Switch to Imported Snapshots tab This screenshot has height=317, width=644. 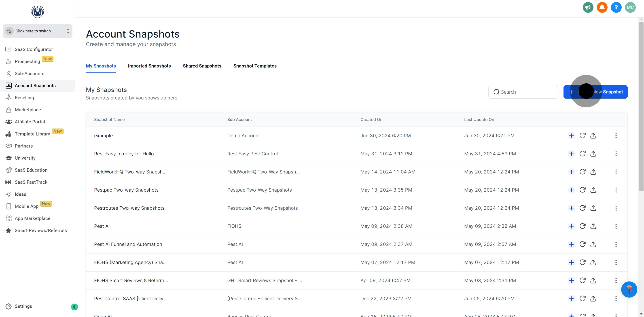(x=149, y=66)
